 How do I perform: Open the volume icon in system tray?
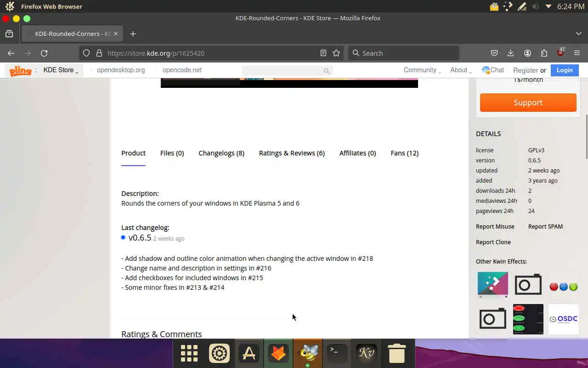click(x=535, y=6)
